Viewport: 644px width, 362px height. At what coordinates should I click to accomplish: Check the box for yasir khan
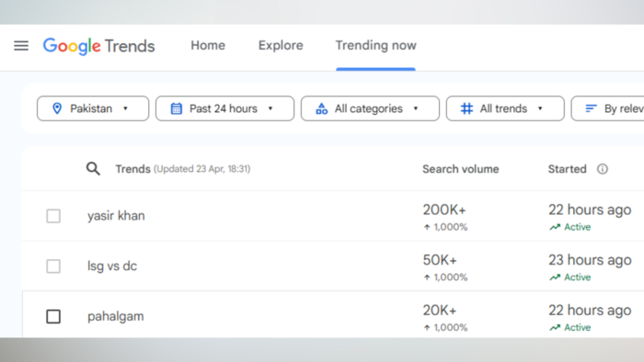click(53, 216)
